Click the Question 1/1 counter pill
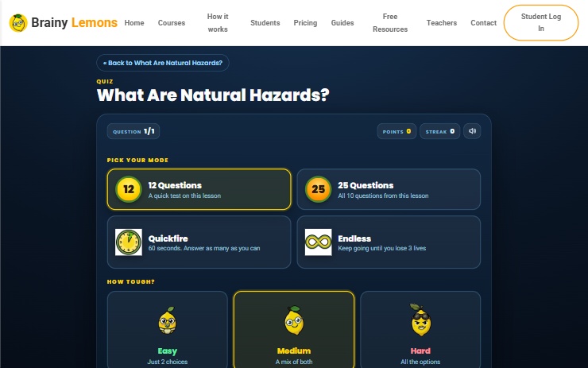This screenshot has width=588, height=368. pos(133,131)
